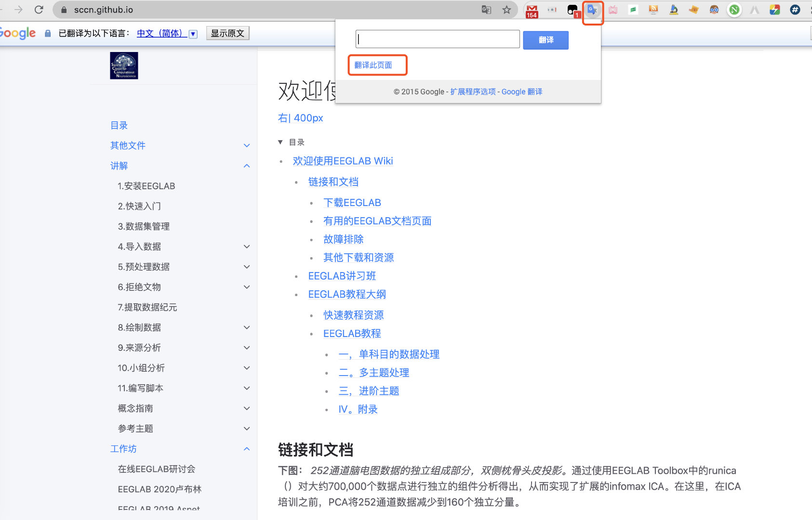Screen dimensions: 812x520
Task: Open 7.提取数据纪元 sidebar item
Action: [147, 307]
